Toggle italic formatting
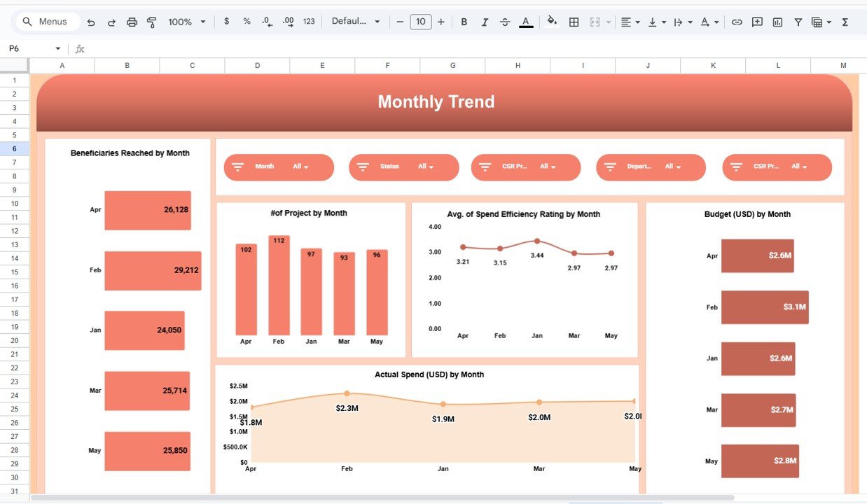 click(x=484, y=22)
